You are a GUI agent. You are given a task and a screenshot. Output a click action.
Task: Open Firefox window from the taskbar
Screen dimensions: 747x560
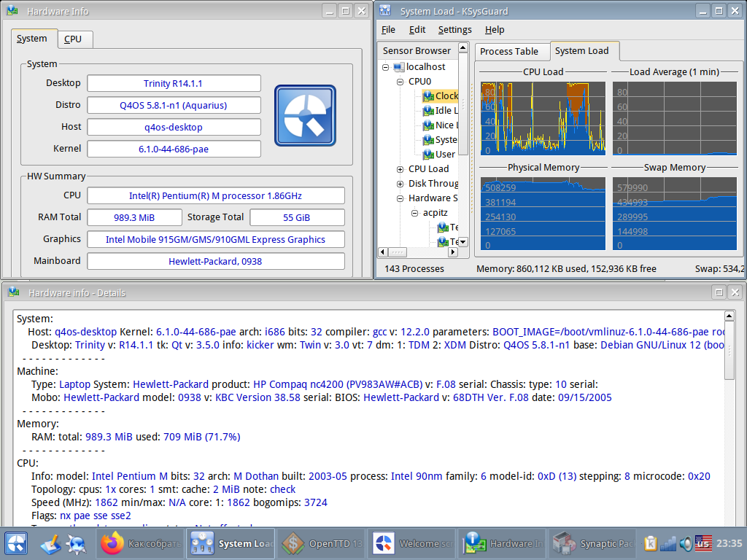[x=140, y=544]
